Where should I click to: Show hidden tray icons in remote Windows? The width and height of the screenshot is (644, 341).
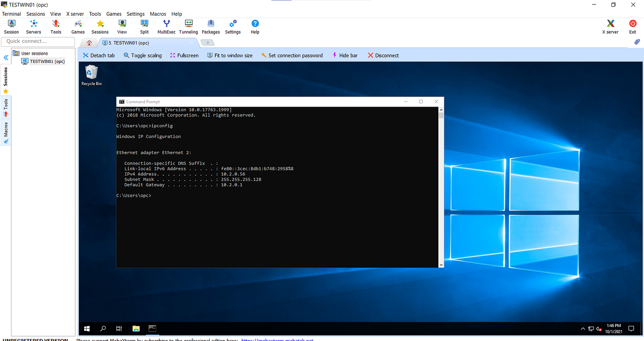582,329
